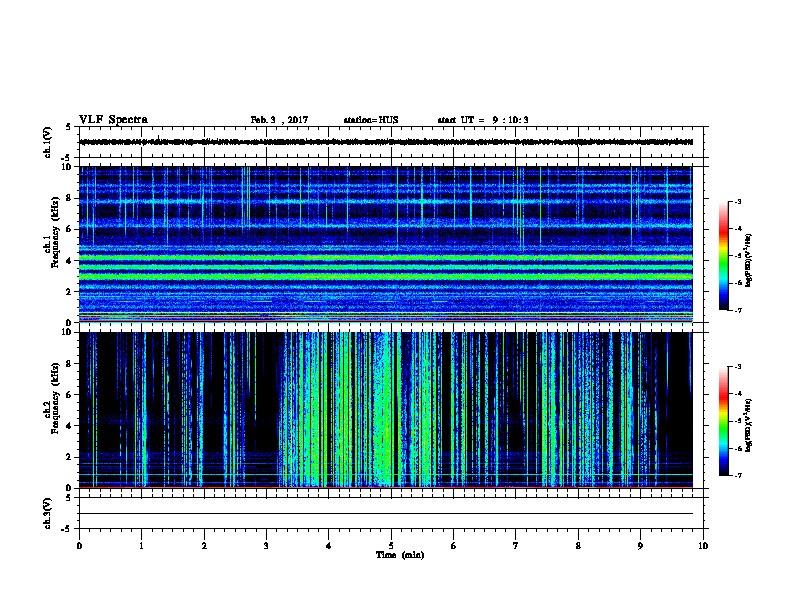Click tick label 3 on Time axis
The image size is (792, 612).
point(266,546)
